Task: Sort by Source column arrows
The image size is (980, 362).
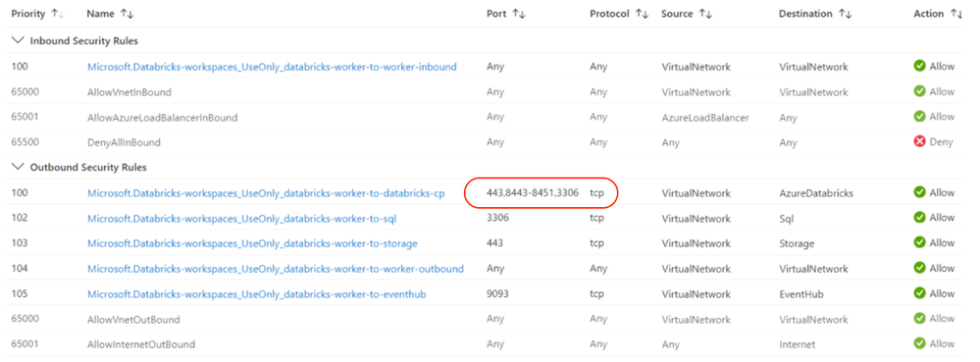Action: point(706,13)
